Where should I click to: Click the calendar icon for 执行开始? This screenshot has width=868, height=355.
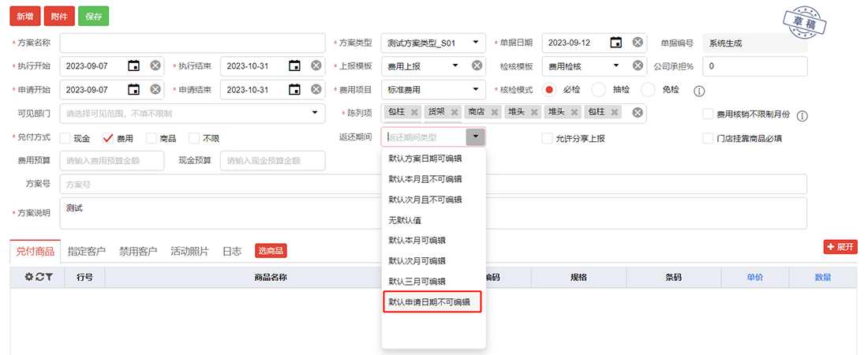[x=134, y=66]
